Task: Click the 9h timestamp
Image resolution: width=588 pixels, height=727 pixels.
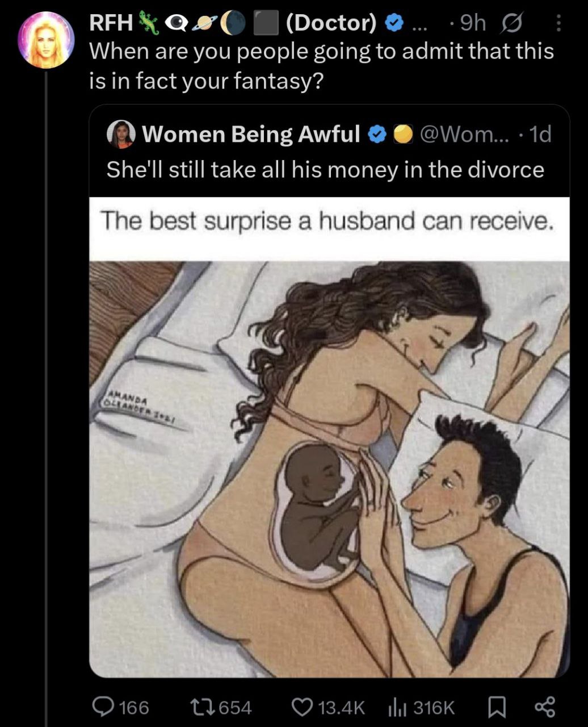Action: pyautogui.click(x=472, y=23)
